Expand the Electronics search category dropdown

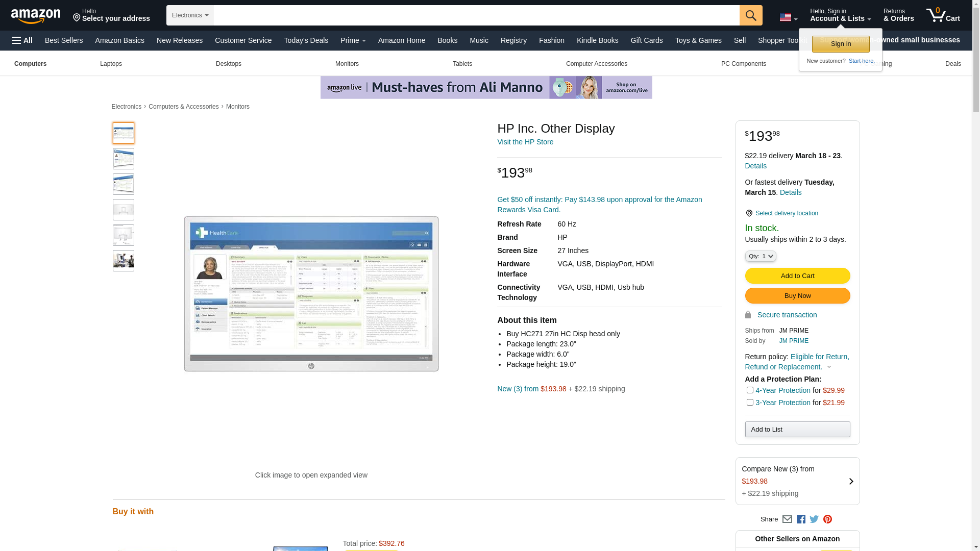[190, 15]
